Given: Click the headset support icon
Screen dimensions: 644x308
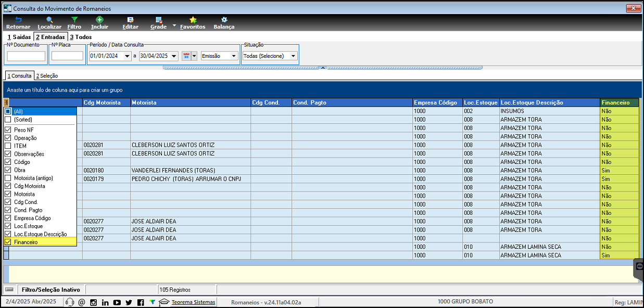Looking at the screenshot, I should click(x=70, y=302).
